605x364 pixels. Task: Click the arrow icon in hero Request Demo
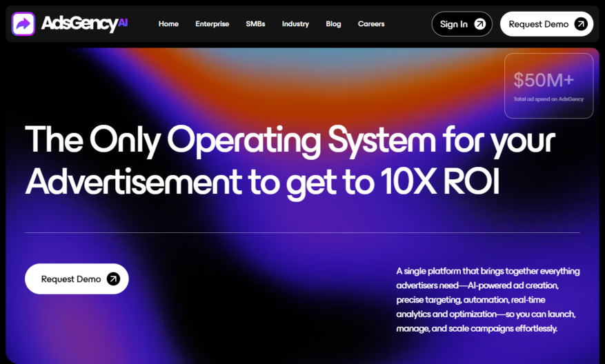tap(113, 279)
